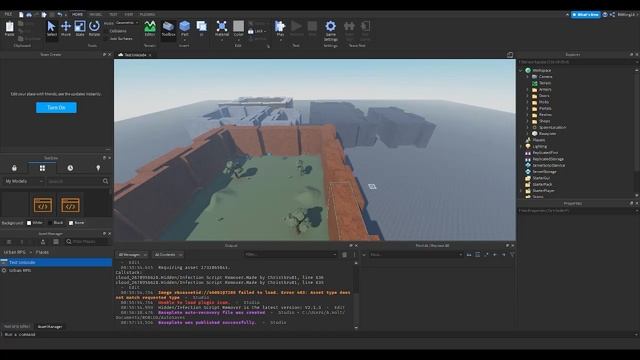The width and height of the screenshot is (640, 360).
Task: Click the share icon at top right
Action: point(612,14)
